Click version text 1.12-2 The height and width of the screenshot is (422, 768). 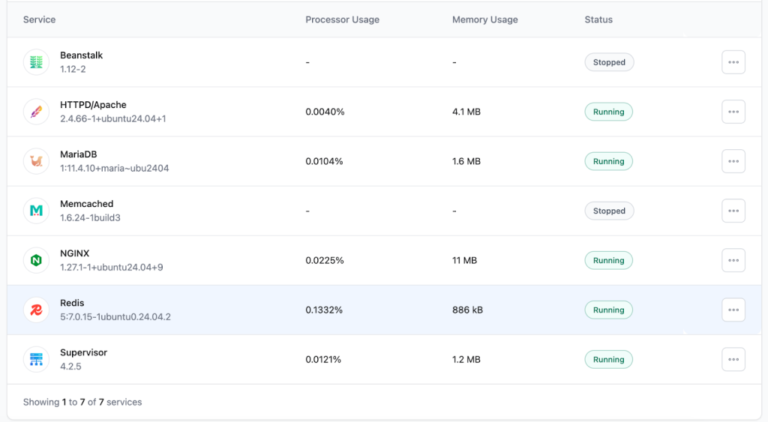(73, 69)
